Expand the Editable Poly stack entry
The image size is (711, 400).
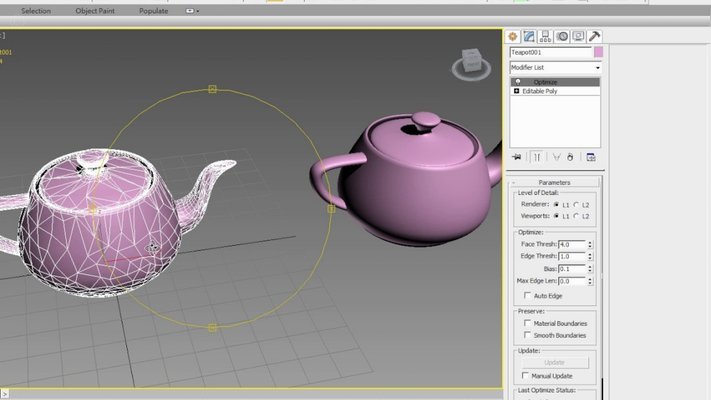(516, 91)
